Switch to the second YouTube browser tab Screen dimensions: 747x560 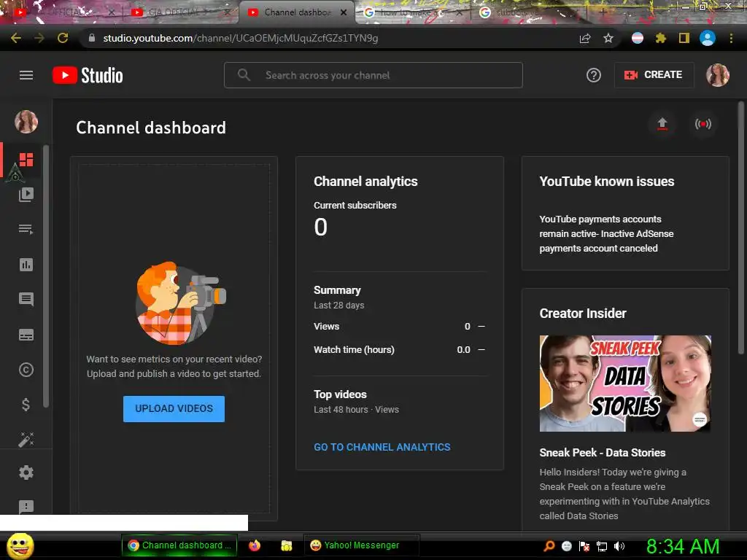click(x=179, y=12)
